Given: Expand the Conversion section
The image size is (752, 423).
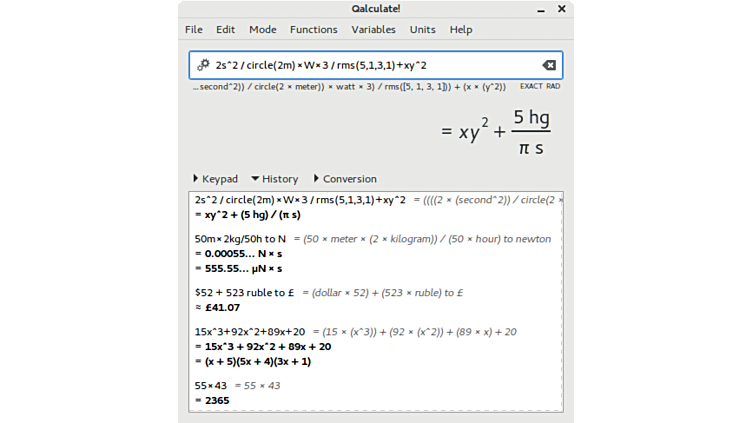Looking at the screenshot, I should click(344, 179).
